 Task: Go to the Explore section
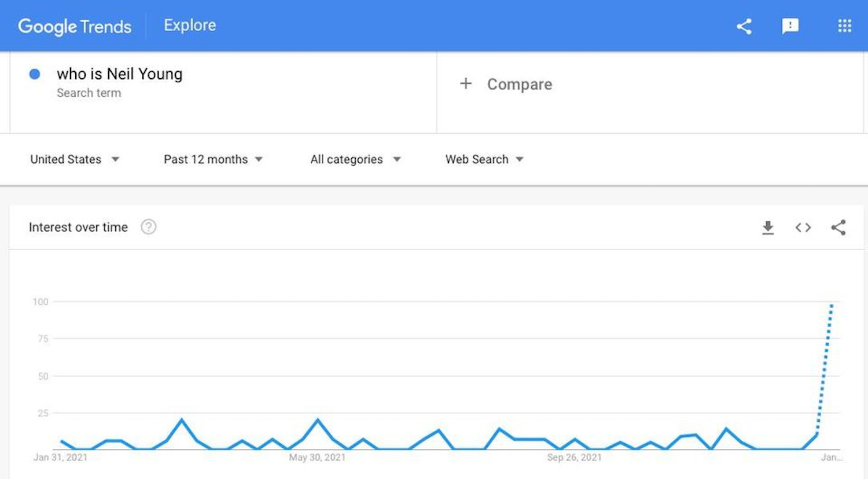tap(190, 25)
